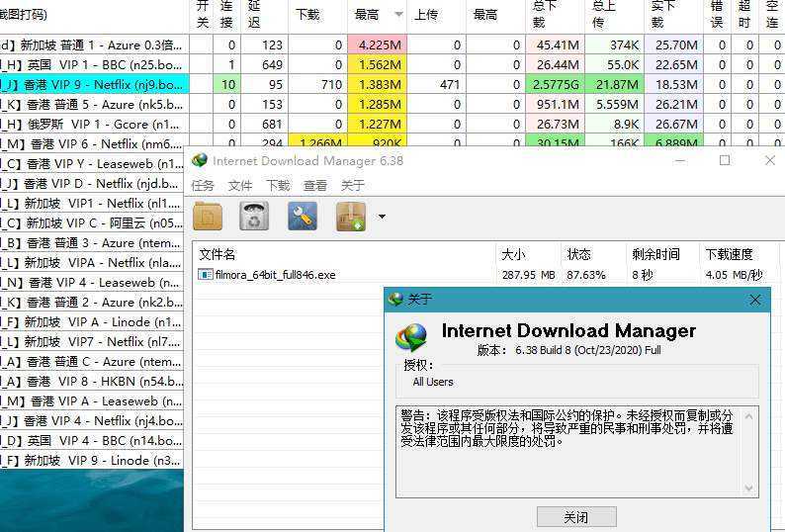Select the 新加坡 VIP C - 阿里云 server row
Image resolution: width=785 pixels, height=532 pixels.
(x=92, y=222)
